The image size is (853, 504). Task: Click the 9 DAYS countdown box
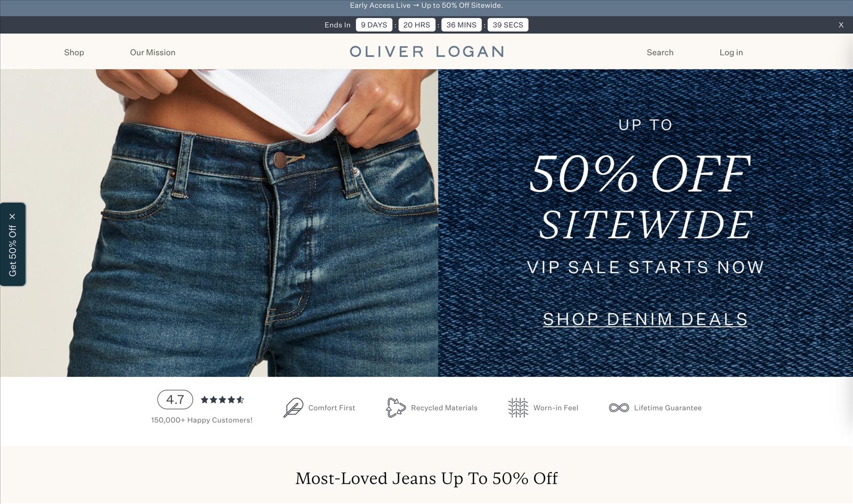pyautogui.click(x=374, y=25)
